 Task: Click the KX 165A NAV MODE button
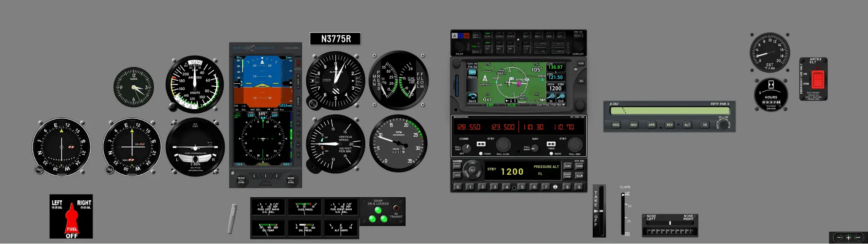(551, 153)
